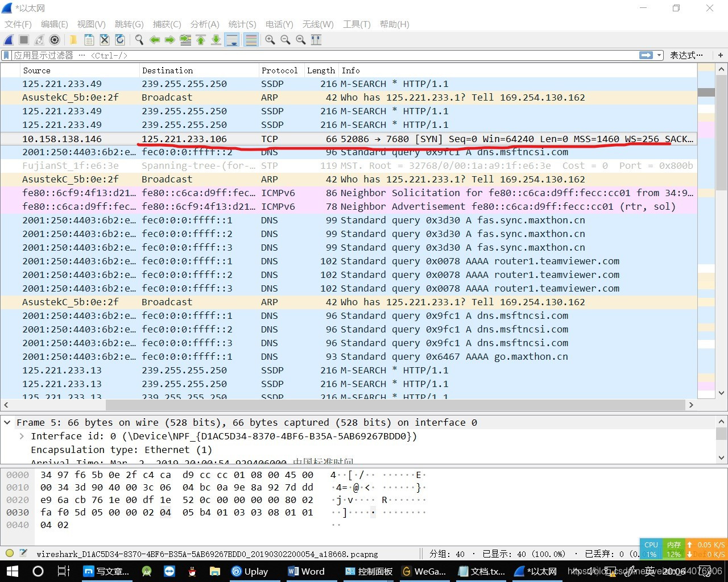Sort by Info column header
This screenshot has width=728, height=582.
[518, 70]
